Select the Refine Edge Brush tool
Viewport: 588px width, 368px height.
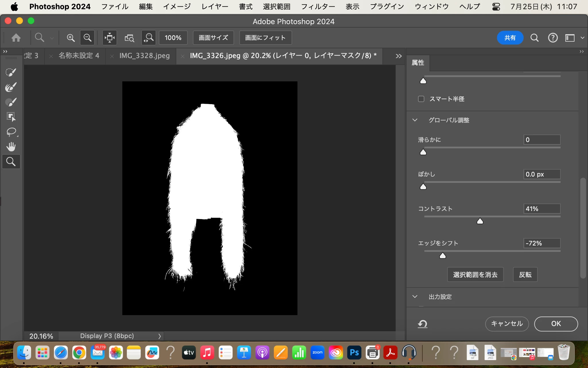click(11, 87)
